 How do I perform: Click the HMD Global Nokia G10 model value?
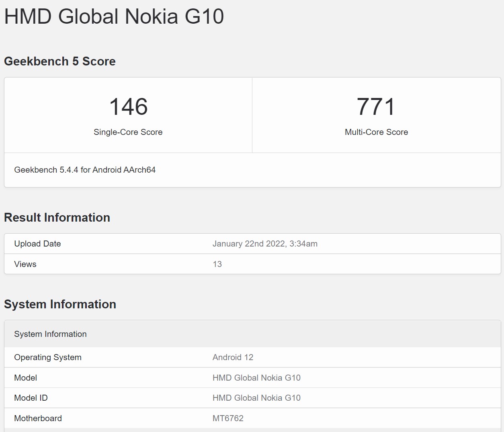click(256, 378)
